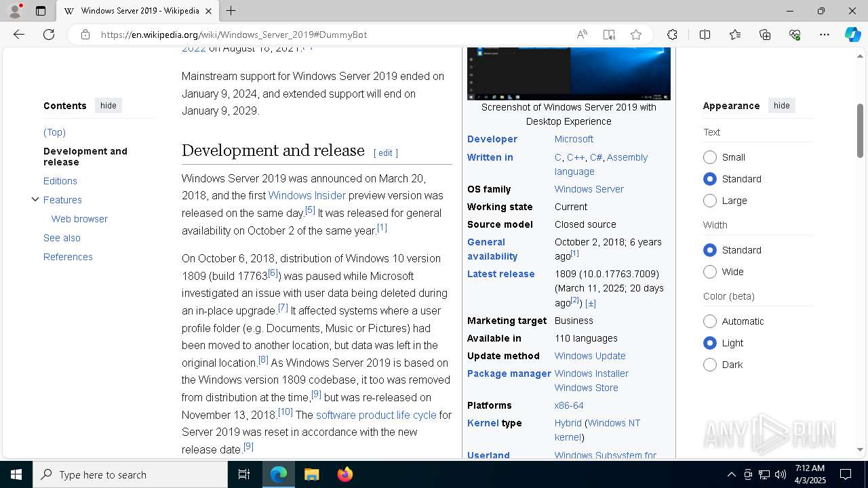Open the Windows Update link
The width and height of the screenshot is (868, 488).
[590, 356]
